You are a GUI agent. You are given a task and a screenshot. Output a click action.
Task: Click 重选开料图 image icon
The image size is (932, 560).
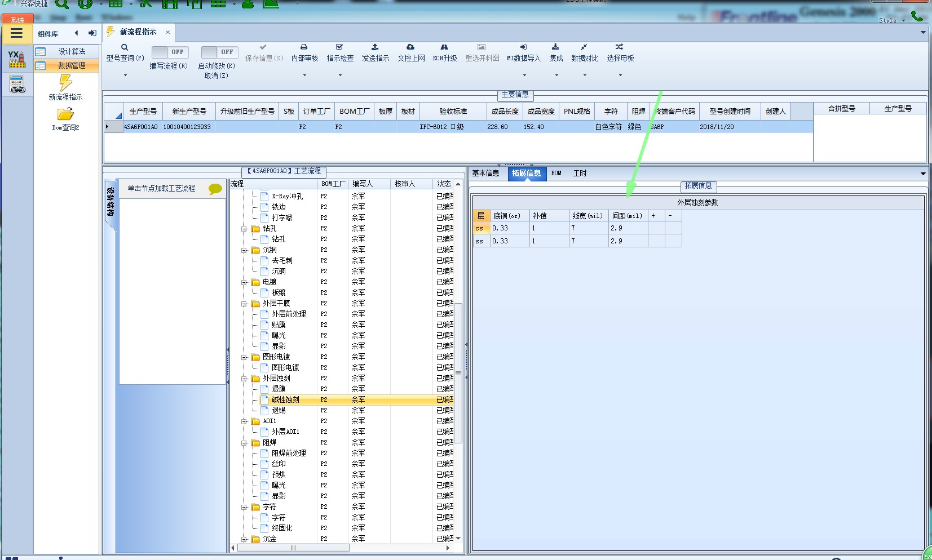(x=482, y=47)
